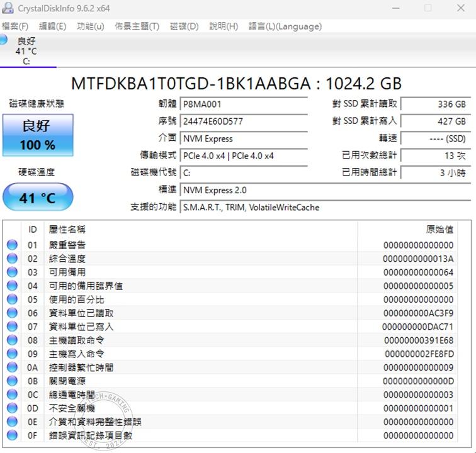Click the status orb for 資料單位已讀取

(x=12, y=313)
